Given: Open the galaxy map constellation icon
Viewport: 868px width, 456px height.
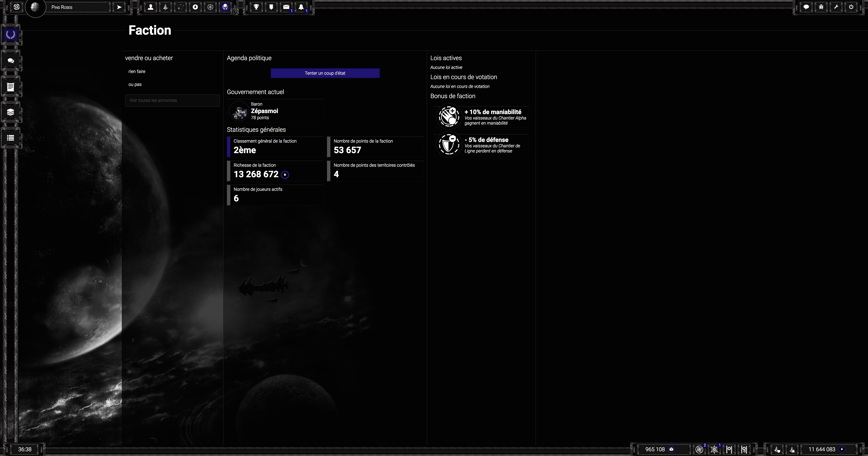Looking at the screenshot, I should pyautogui.click(x=181, y=7).
